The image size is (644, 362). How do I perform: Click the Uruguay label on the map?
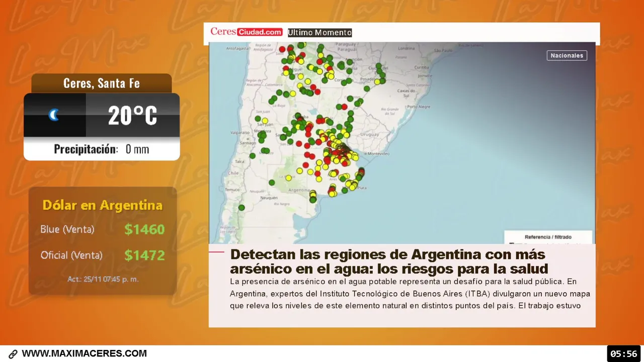click(370, 135)
